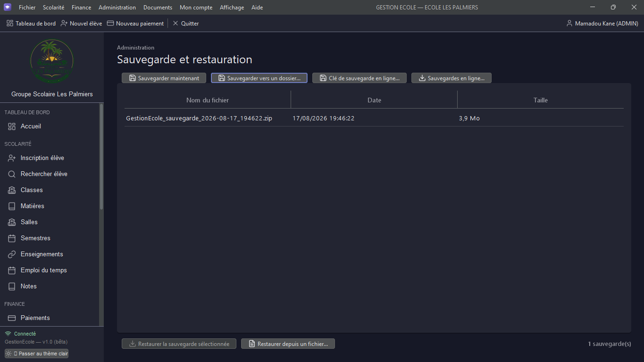Click the Tableau de bord toolbar icon

[x=10, y=23]
